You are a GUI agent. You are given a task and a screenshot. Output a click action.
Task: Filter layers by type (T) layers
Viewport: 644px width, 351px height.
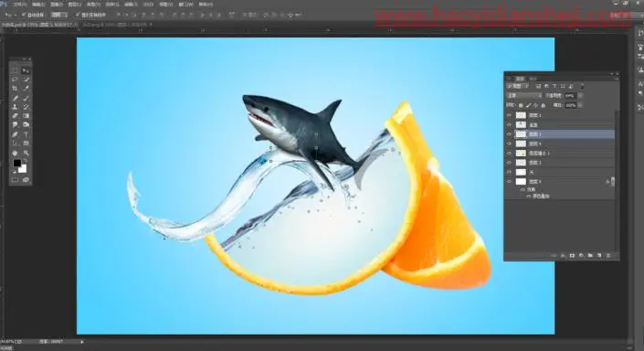[x=554, y=86]
